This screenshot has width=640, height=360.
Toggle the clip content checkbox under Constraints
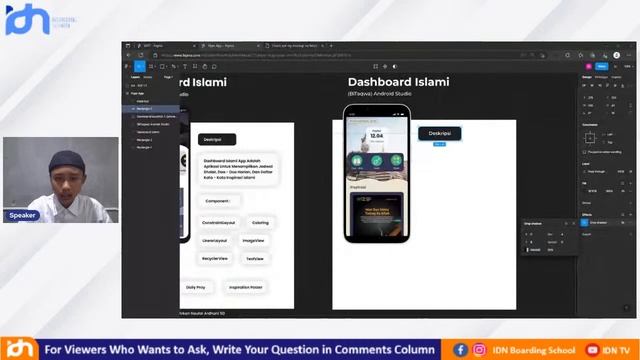(584, 152)
